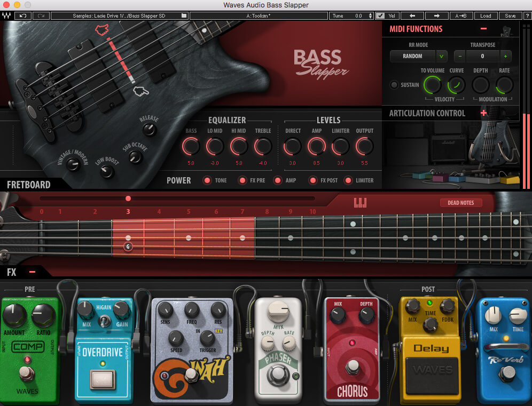Click the Transpose value 0 field
The height and width of the screenshot is (406, 532).
pos(482,56)
